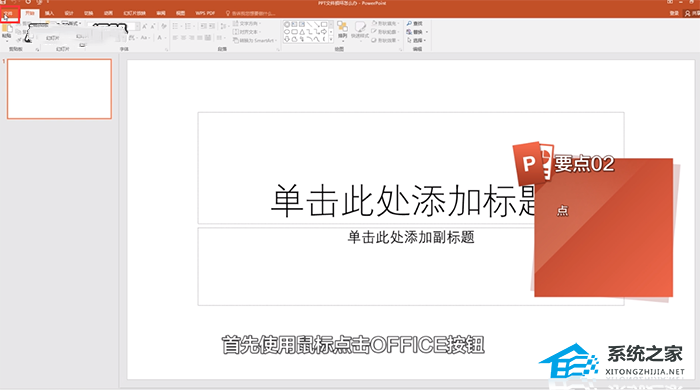The height and width of the screenshot is (390, 700).
Task: Open the 文字方向 text direction dropdown
Action: (x=247, y=23)
